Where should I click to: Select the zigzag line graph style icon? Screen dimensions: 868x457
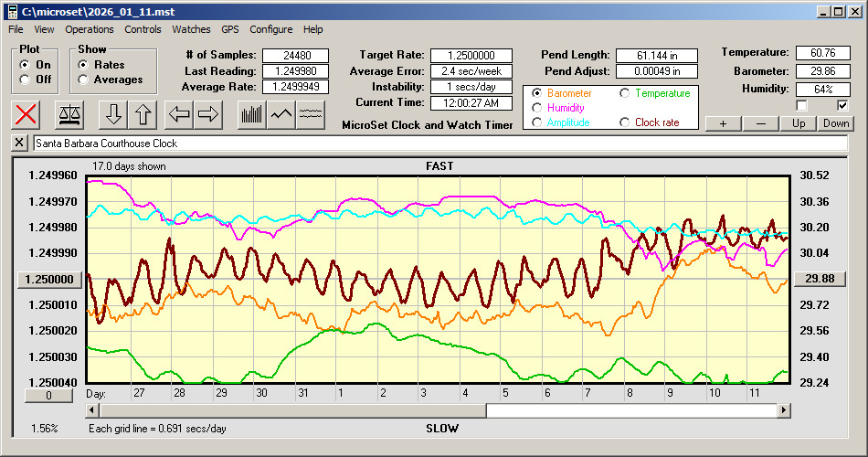(281, 114)
